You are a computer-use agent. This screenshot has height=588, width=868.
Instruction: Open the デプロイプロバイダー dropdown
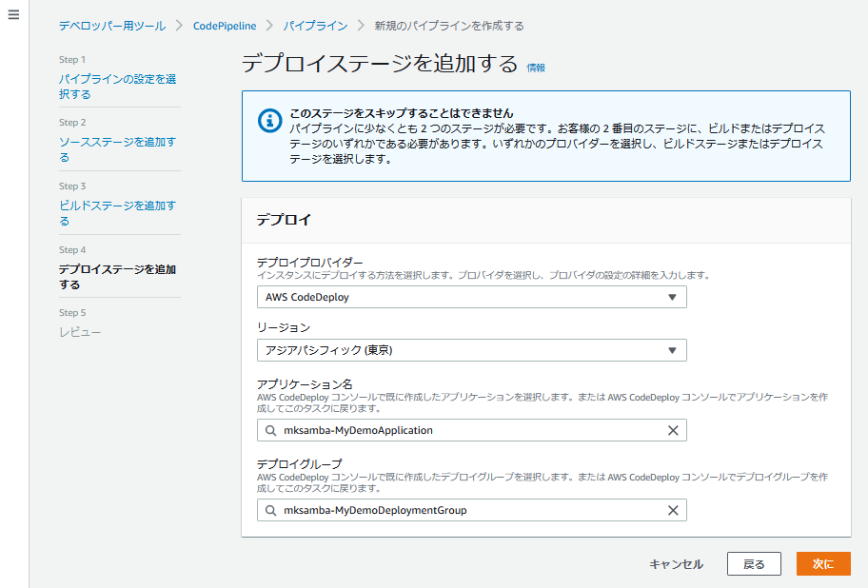pos(471,297)
